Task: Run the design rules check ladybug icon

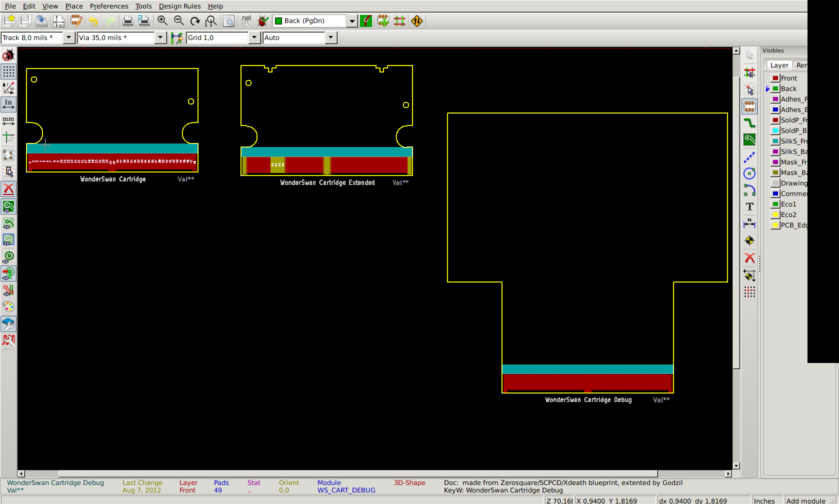Action: [262, 20]
